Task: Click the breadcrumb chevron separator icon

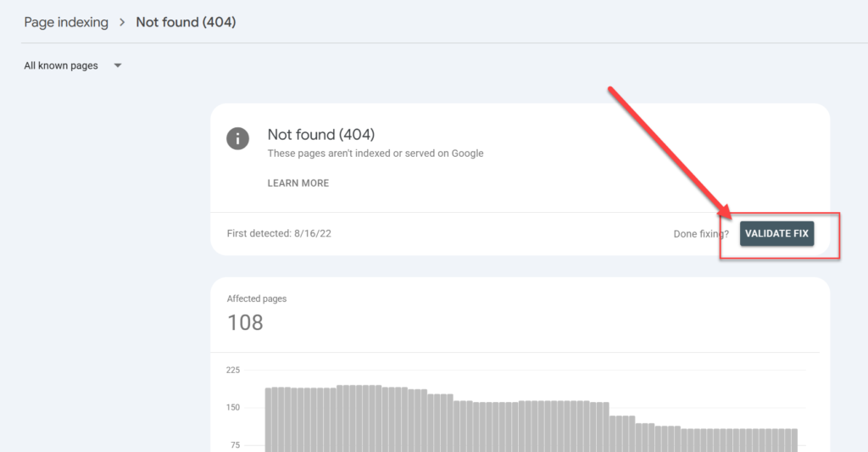Action: pos(122,23)
